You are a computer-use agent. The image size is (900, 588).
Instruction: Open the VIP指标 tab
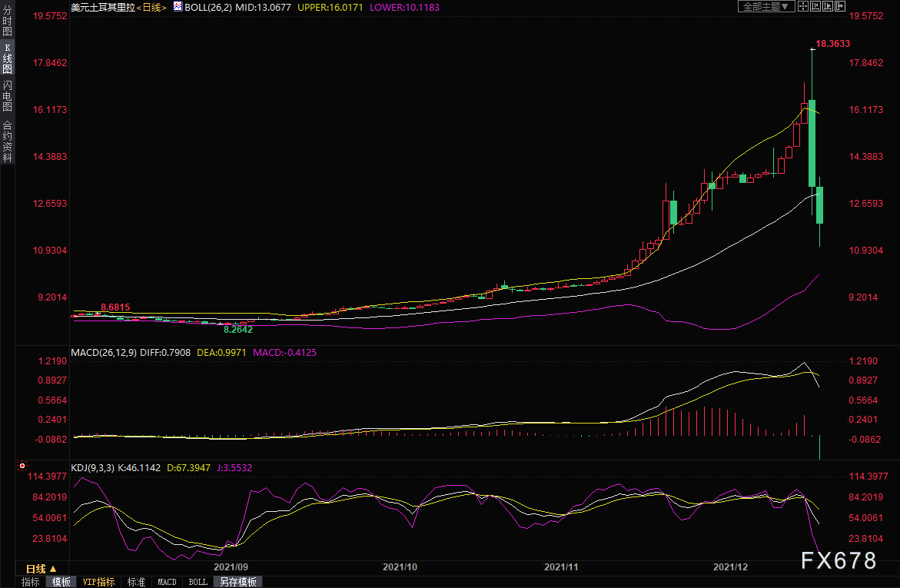tap(98, 582)
